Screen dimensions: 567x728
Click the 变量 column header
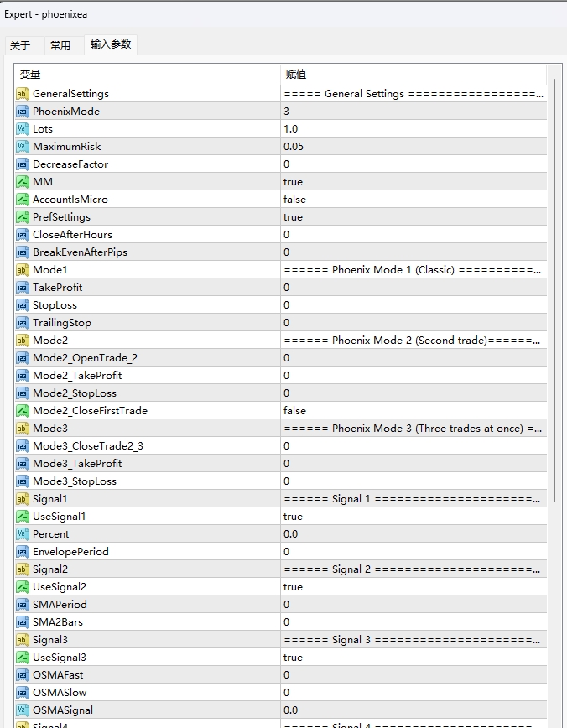pos(148,75)
